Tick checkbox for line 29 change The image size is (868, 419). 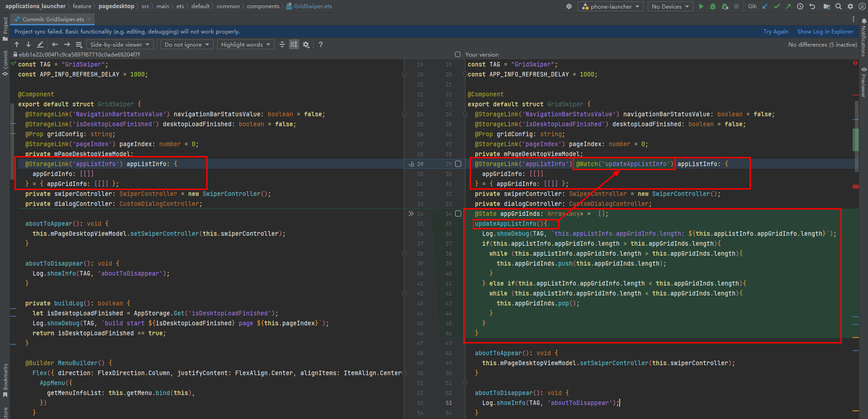[458, 164]
